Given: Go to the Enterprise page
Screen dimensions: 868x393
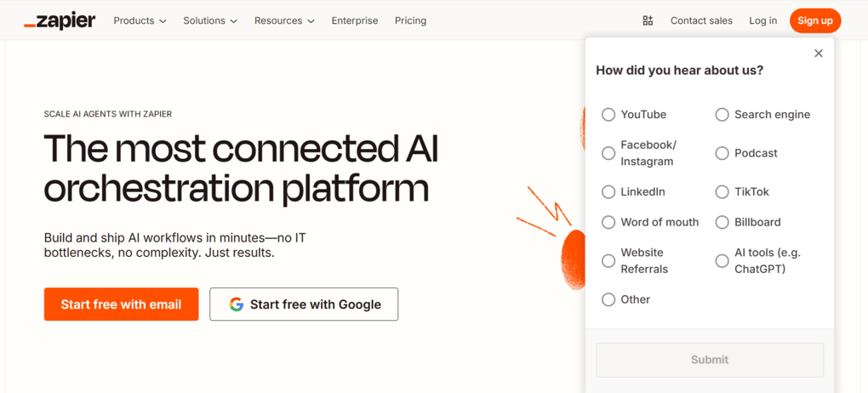Looking at the screenshot, I should click(x=355, y=20).
